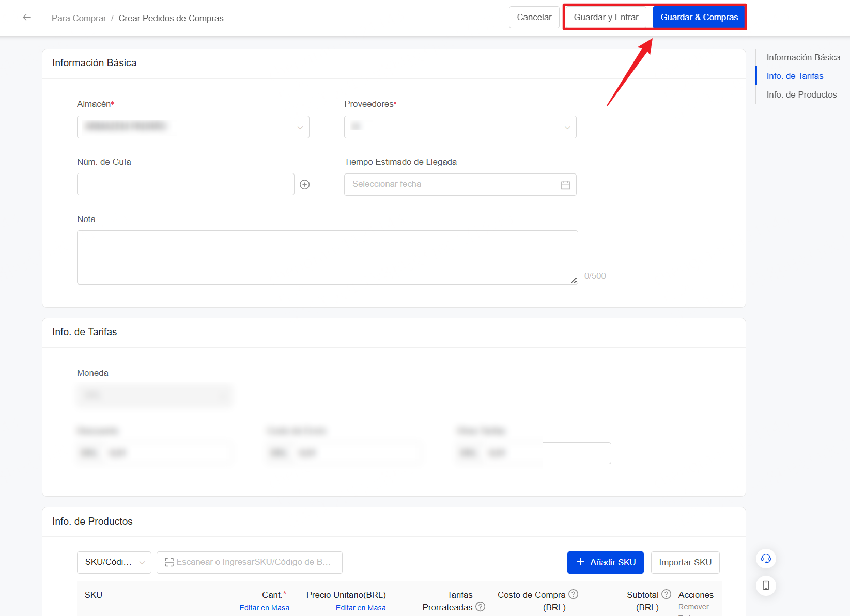
Task: Select Para Comprar in the breadcrumb
Action: coord(79,18)
